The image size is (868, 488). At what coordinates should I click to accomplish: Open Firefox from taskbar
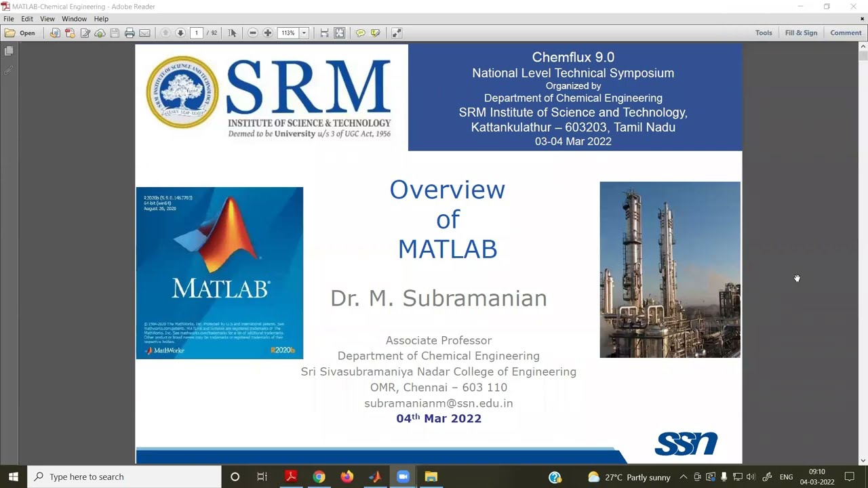point(347,476)
